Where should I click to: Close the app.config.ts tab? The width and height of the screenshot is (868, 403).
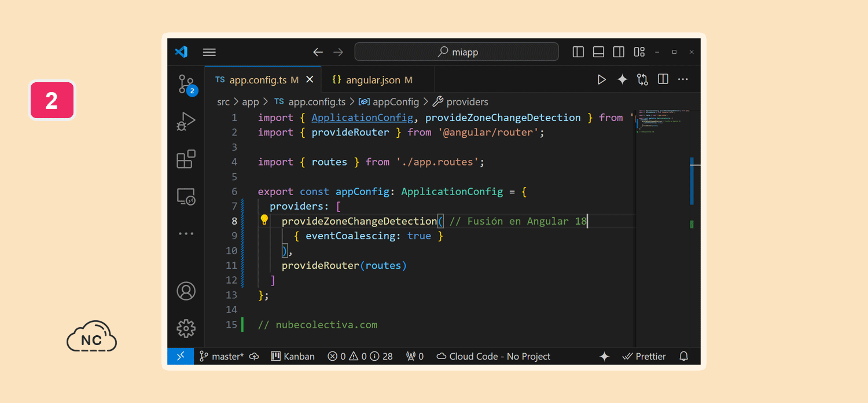tap(310, 80)
